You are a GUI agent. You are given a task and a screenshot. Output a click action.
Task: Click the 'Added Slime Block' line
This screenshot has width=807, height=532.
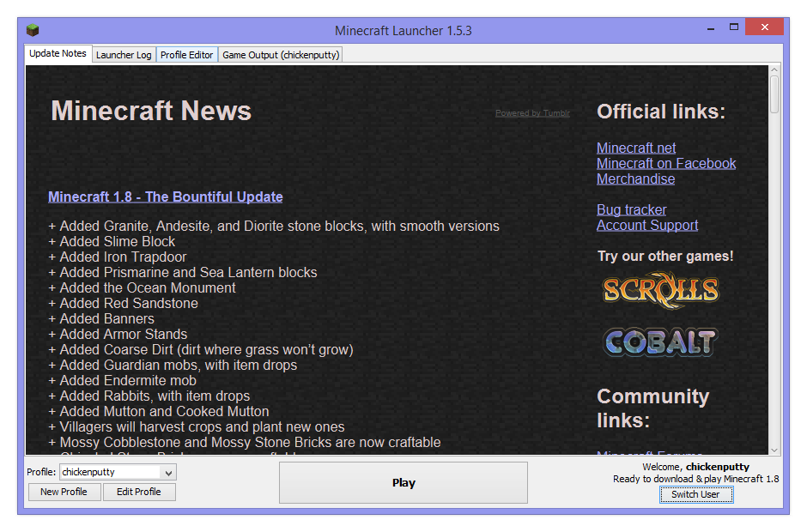tap(112, 242)
